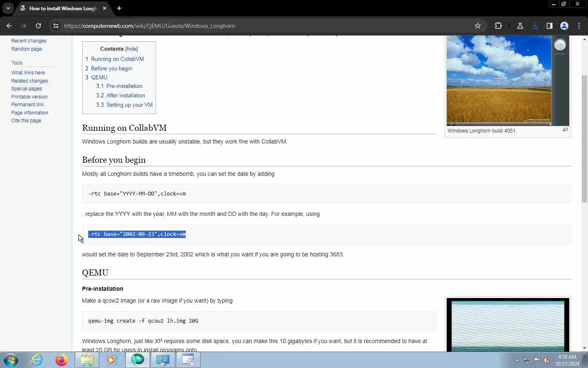
Task: Open the tab search dropdown
Action: coord(8,8)
